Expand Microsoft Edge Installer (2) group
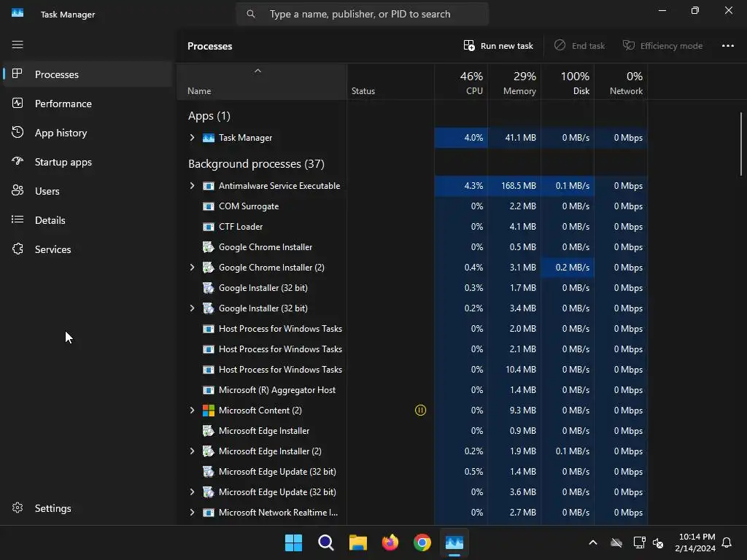 point(192,451)
